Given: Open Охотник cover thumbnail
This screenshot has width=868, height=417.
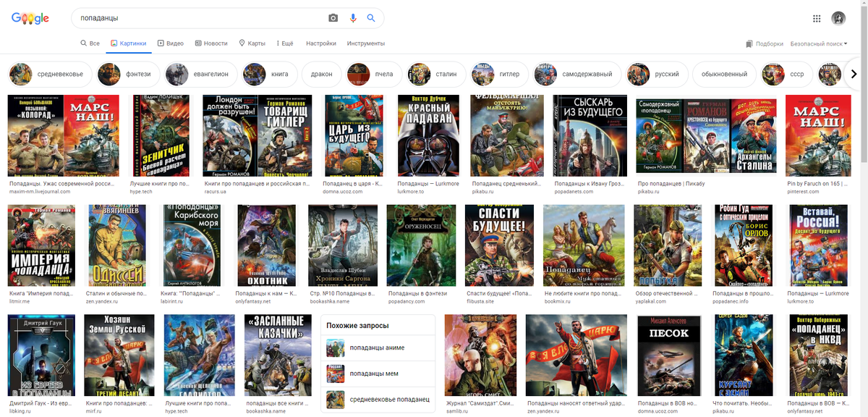Looking at the screenshot, I should [266, 246].
